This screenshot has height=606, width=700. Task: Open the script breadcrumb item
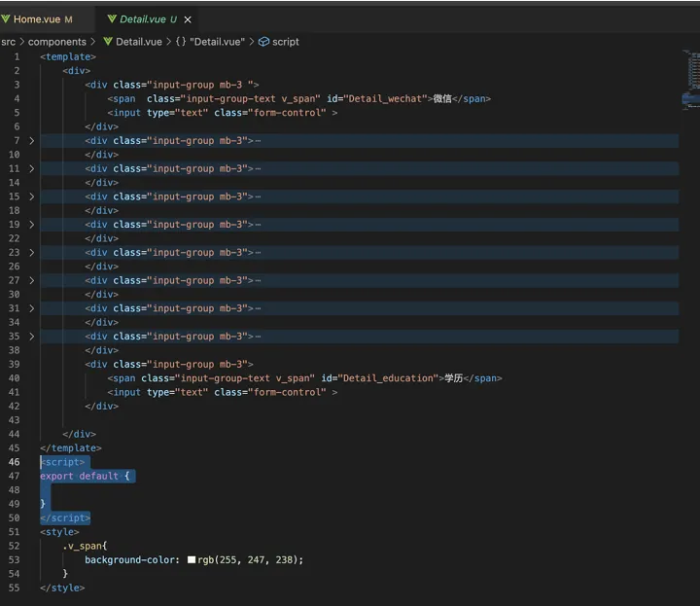pyautogui.click(x=285, y=42)
